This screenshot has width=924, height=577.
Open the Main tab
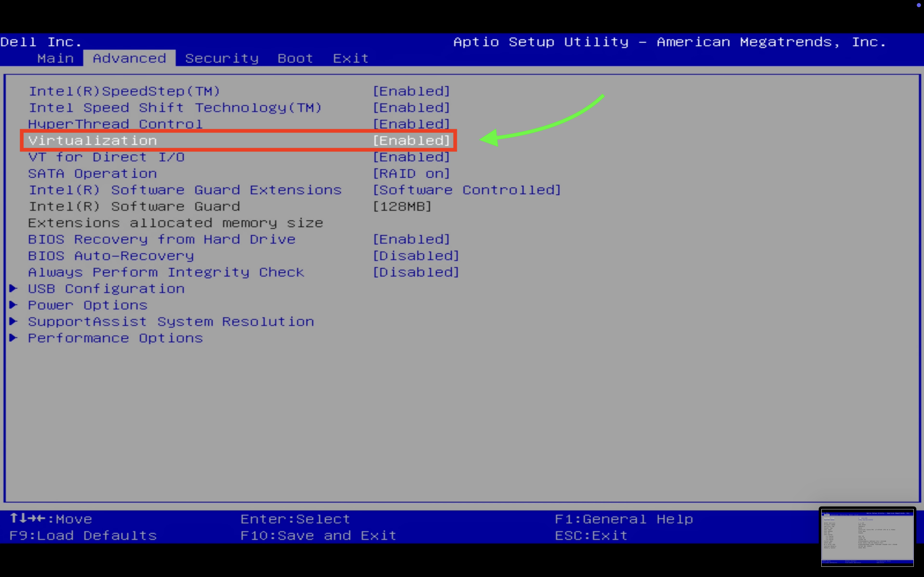[56, 58]
